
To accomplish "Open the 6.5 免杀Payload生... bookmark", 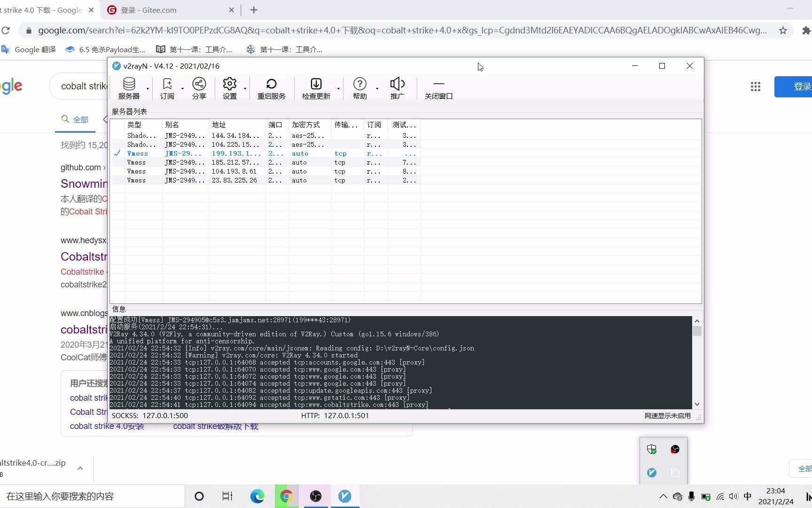I will [x=105, y=49].
